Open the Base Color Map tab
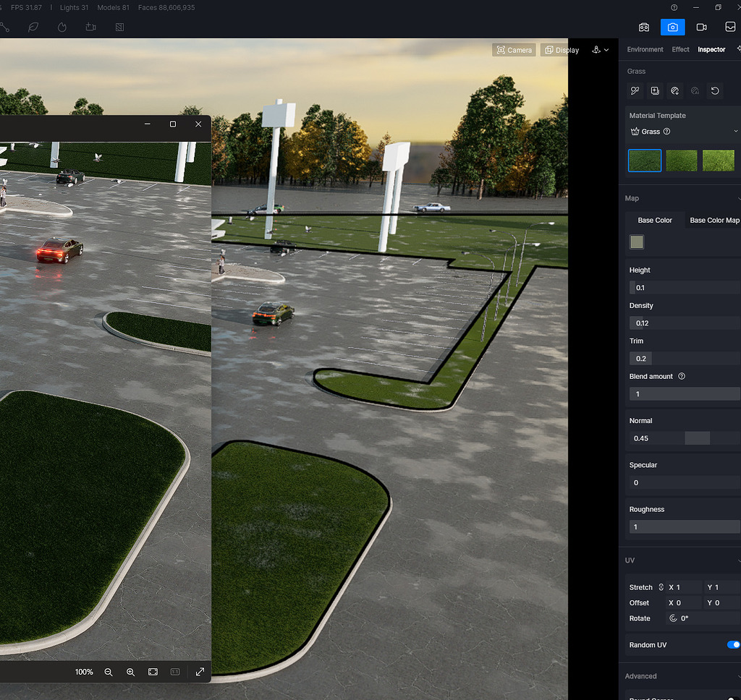The height and width of the screenshot is (700, 741). [x=714, y=220]
